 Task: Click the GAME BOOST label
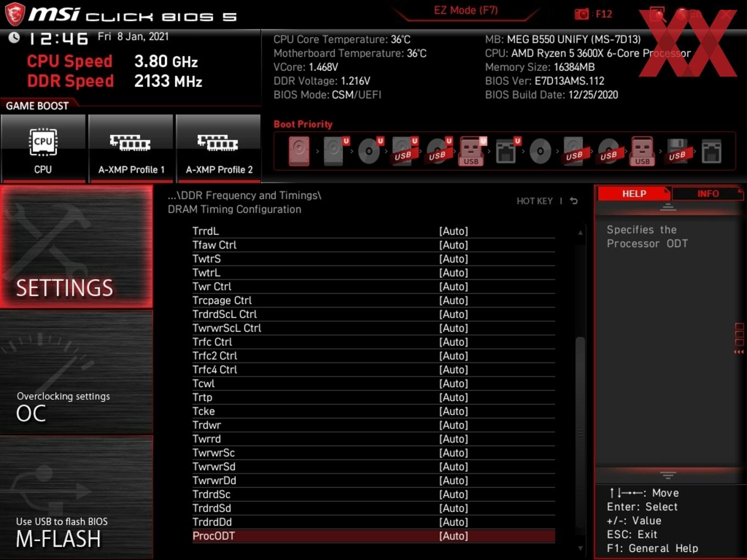(x=37, y=105)
